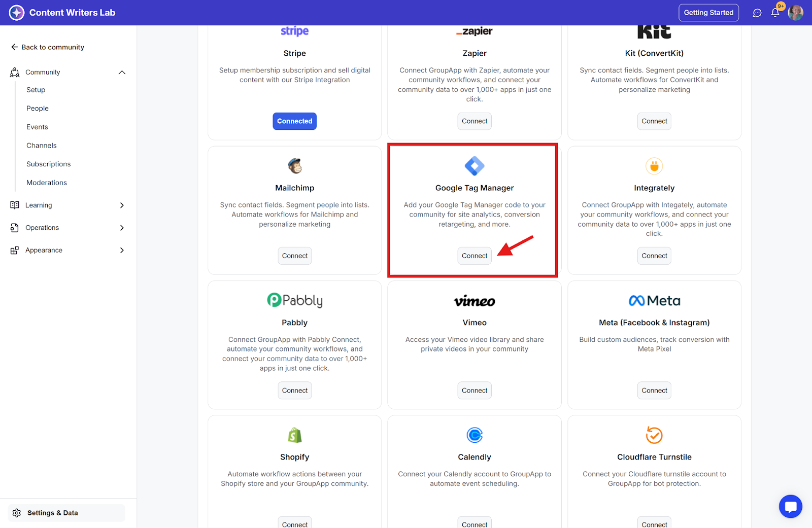Open Channels in the Community menu
812x528 pixels.
click(x=42, y=146)
